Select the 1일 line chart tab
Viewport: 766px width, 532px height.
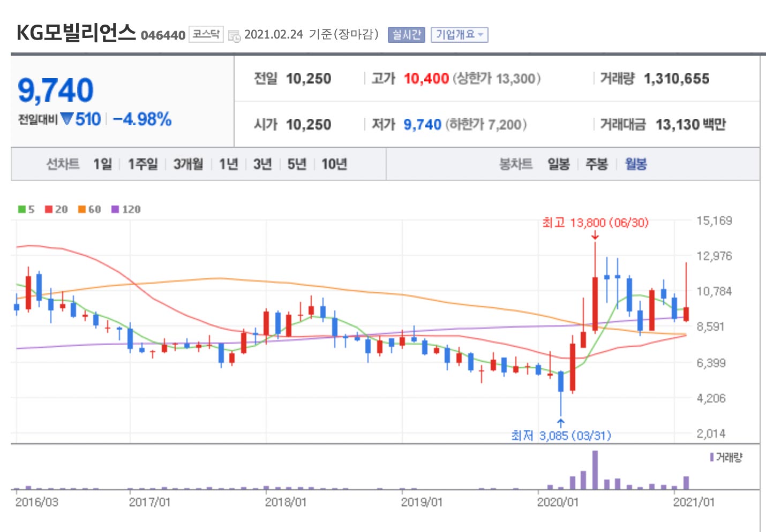(x=102, y=164)
